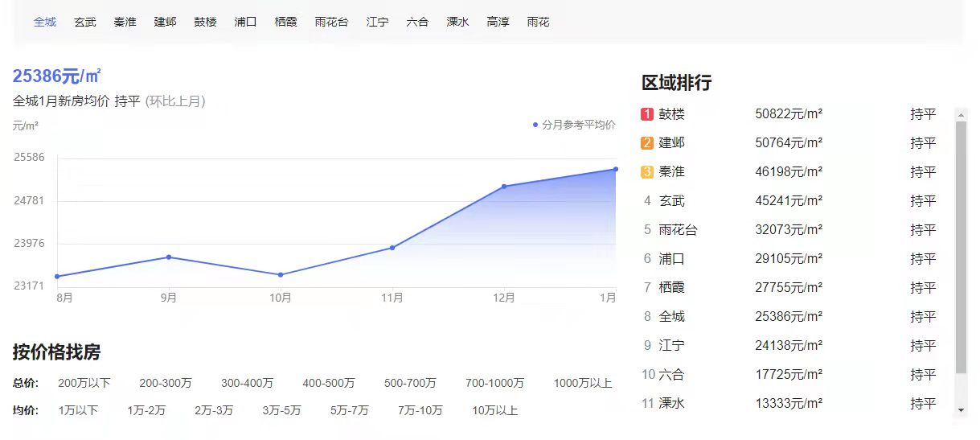Click the scroll-up arrow of ranking list

pyautogui.click(x=961, y=113)
